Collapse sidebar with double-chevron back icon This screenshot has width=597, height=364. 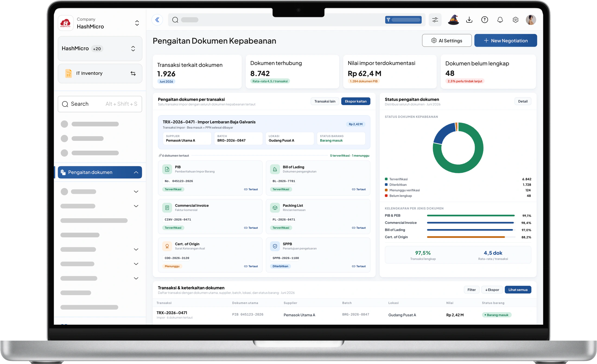click(157, 20)
